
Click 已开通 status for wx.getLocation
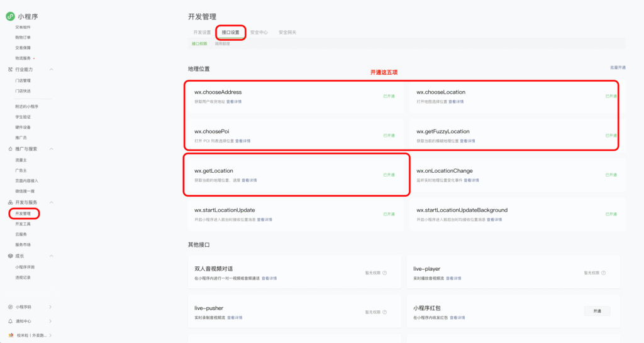(389, 175)
